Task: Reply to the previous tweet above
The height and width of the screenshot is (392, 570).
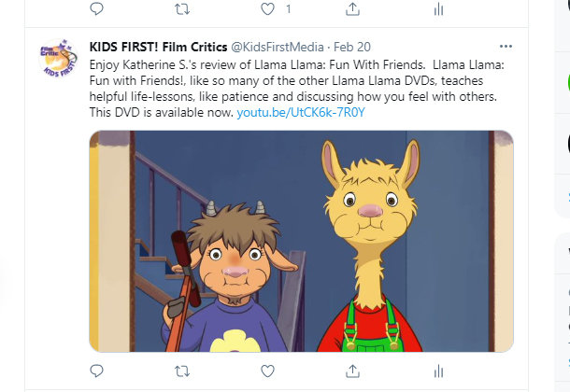Action: (96, 8)
